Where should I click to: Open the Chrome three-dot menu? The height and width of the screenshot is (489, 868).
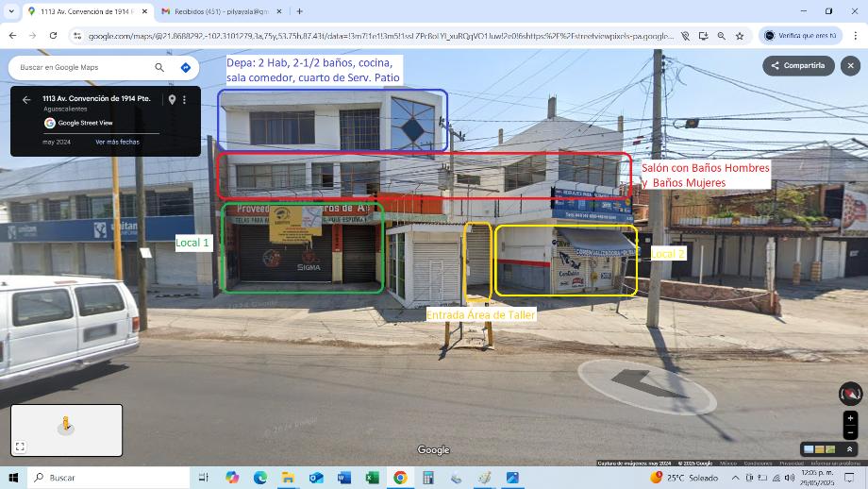click(x=856, y=36)
